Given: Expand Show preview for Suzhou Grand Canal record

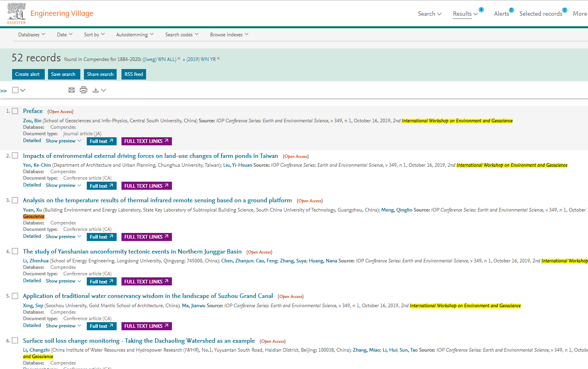Looking at the screenshot, I should (63, 326).
